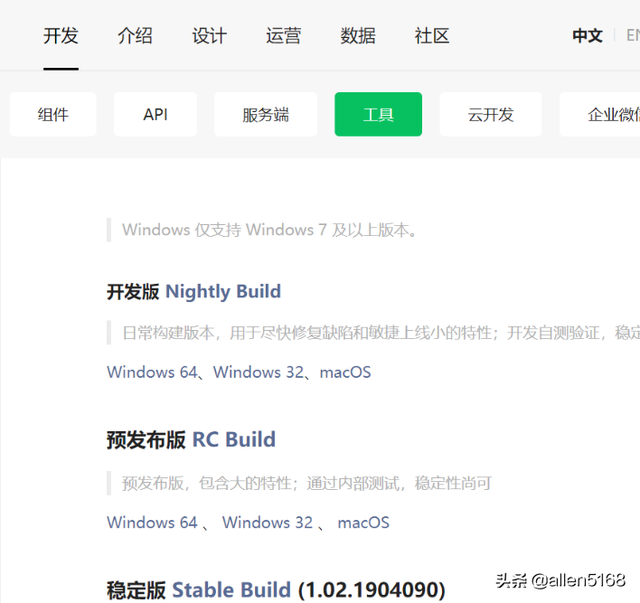
Task: Click the green 工具 button
Action: [378, 114]
